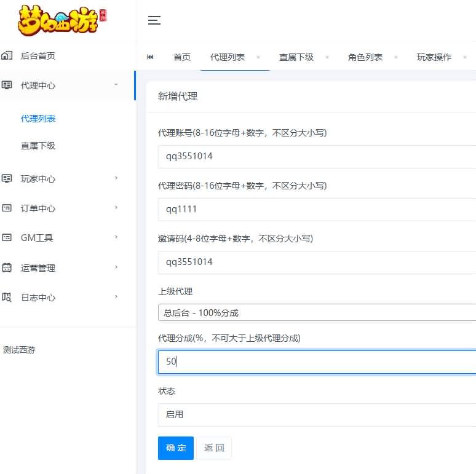Screen dimensions: 476x474
Task: Click the tabs rewind-to-first icon
Action: [150, 57]
